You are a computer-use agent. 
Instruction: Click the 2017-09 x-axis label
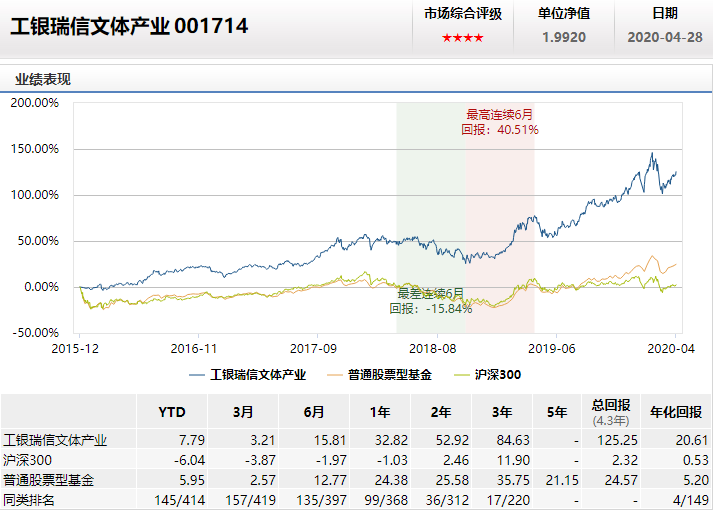click(x=313, y=349)
